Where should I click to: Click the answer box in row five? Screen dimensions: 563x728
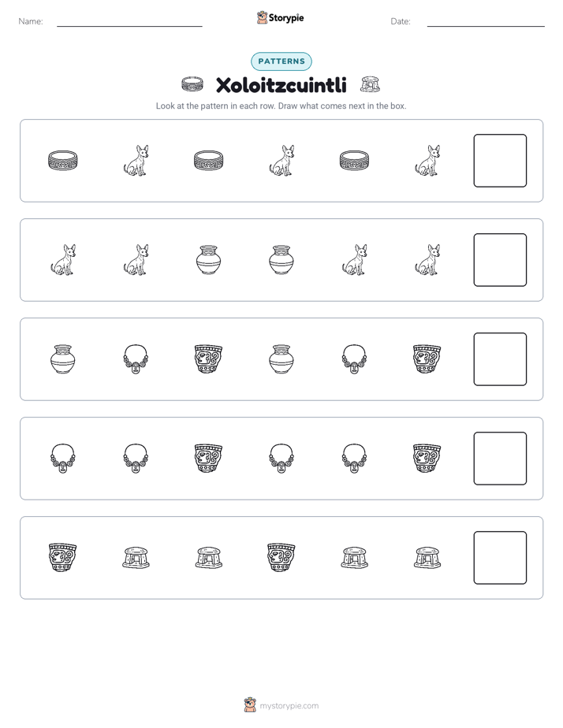pyautogui.click(x=500, y=558)
